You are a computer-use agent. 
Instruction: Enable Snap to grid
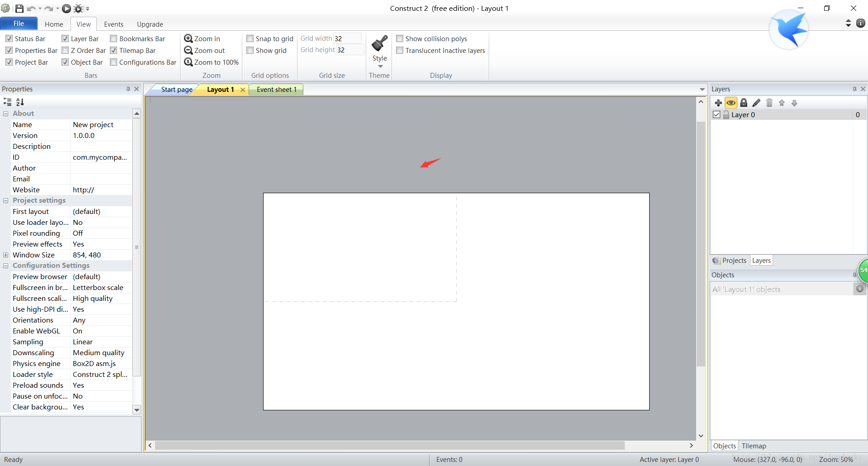pos(250,38)
